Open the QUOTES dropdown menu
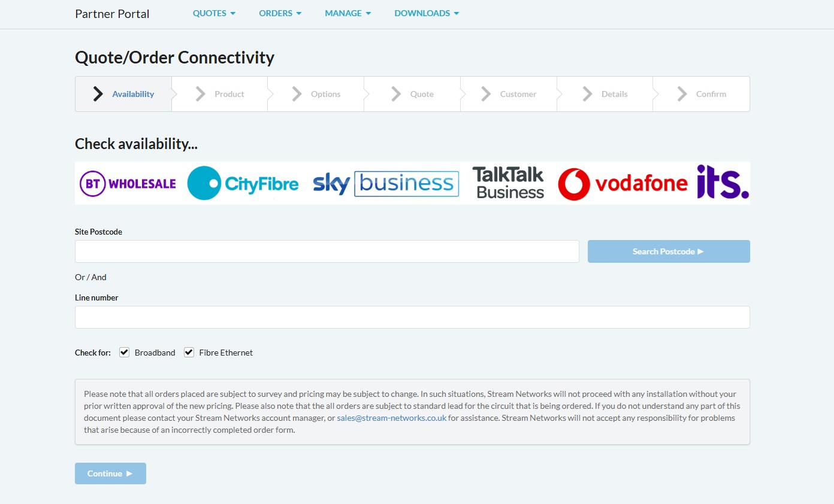Screen dimensions: 834x504 pyautogui.click(x=214, y=13)
